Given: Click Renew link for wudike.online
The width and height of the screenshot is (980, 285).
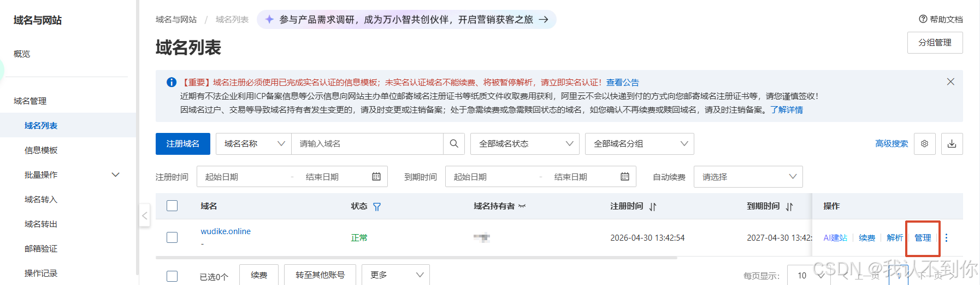Looking at the screenshot, I should coord(867,238).
